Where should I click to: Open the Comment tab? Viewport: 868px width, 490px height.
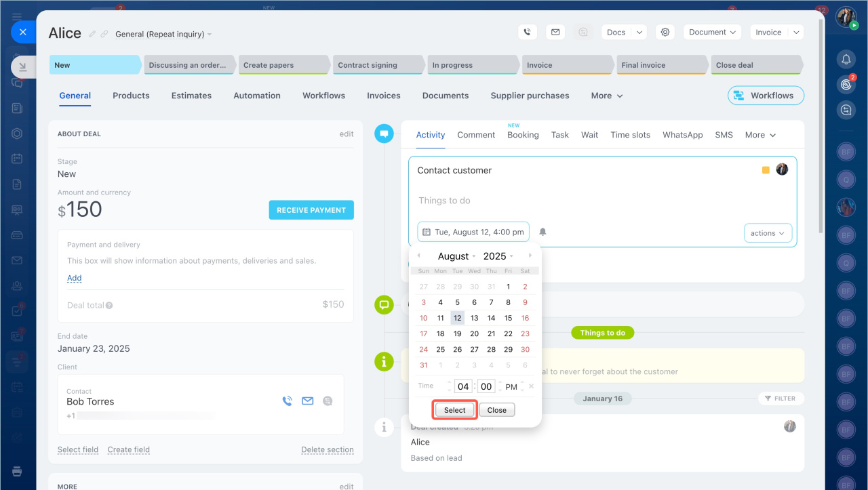coord(476,135)
